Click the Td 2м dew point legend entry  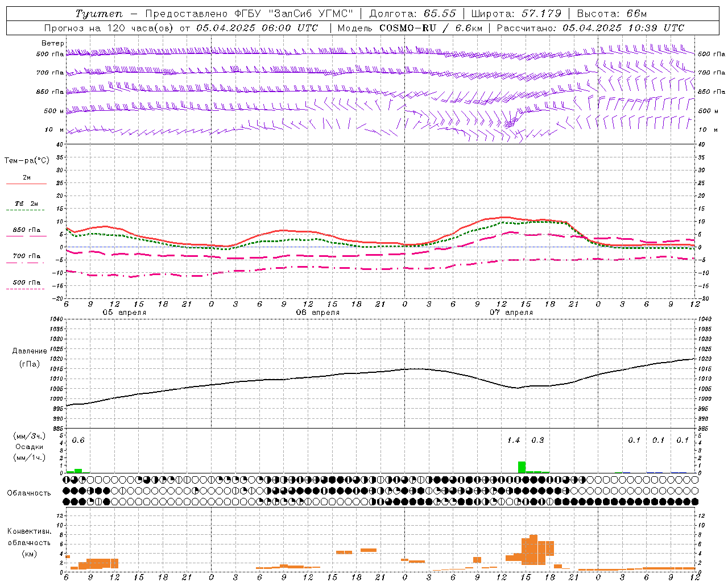pos(26,203)
